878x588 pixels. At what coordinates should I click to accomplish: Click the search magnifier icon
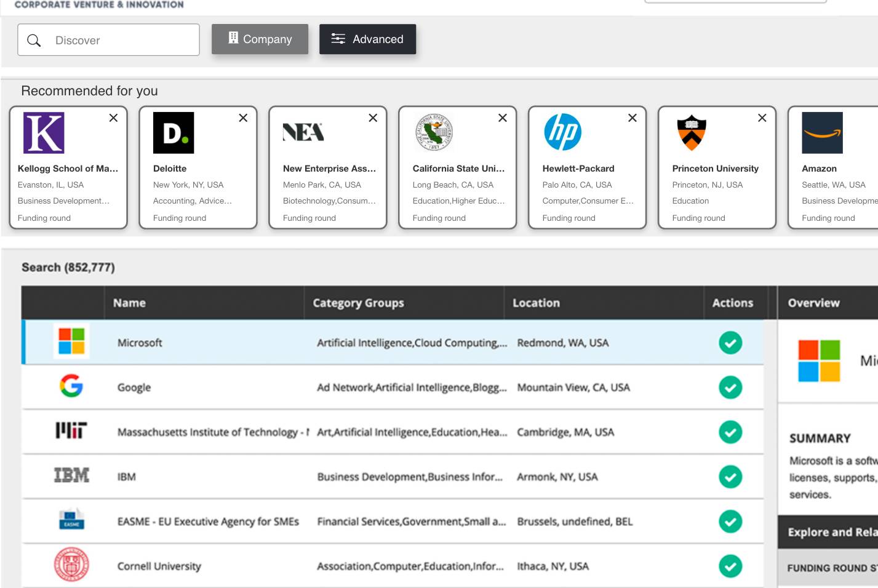(34, 41)
